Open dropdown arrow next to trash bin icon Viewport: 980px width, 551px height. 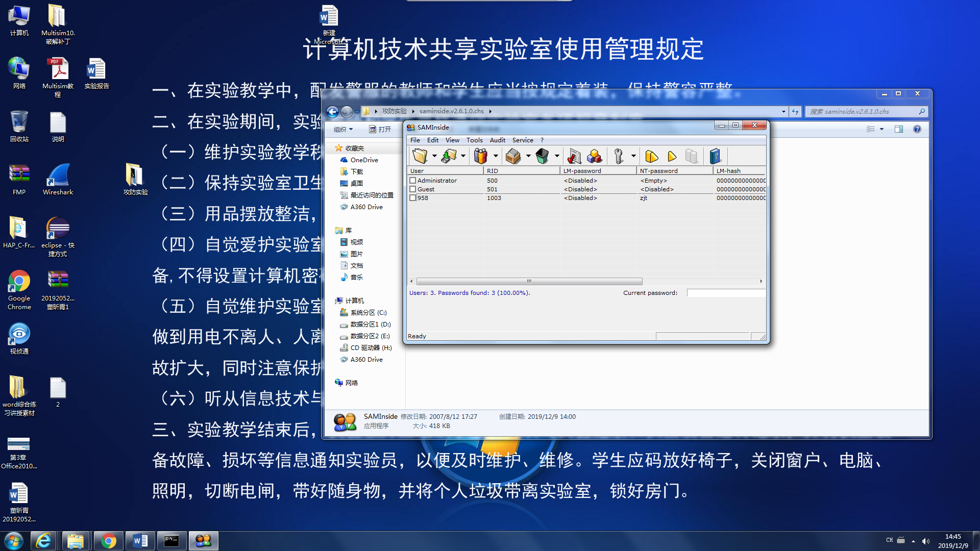(557, 156)
